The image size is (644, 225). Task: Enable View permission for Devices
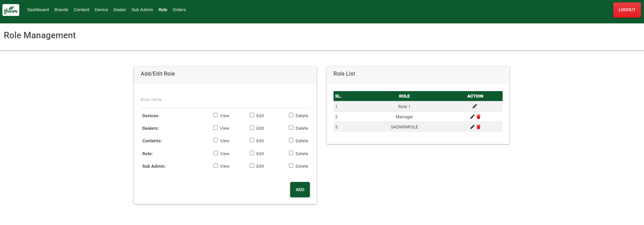tap(215, 115)
